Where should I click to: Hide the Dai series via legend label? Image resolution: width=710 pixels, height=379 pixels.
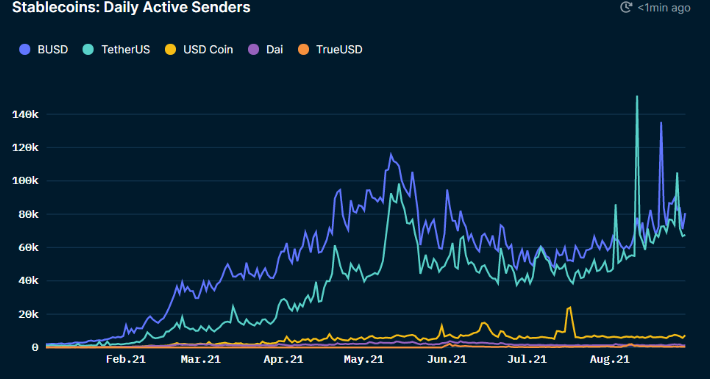274,49
